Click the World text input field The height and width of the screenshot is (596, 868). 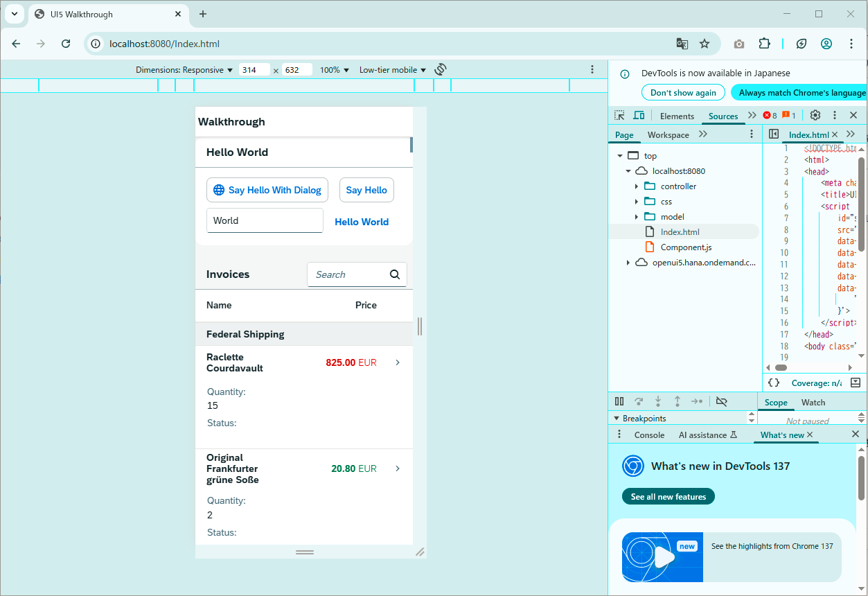click(x=265, y=220)
